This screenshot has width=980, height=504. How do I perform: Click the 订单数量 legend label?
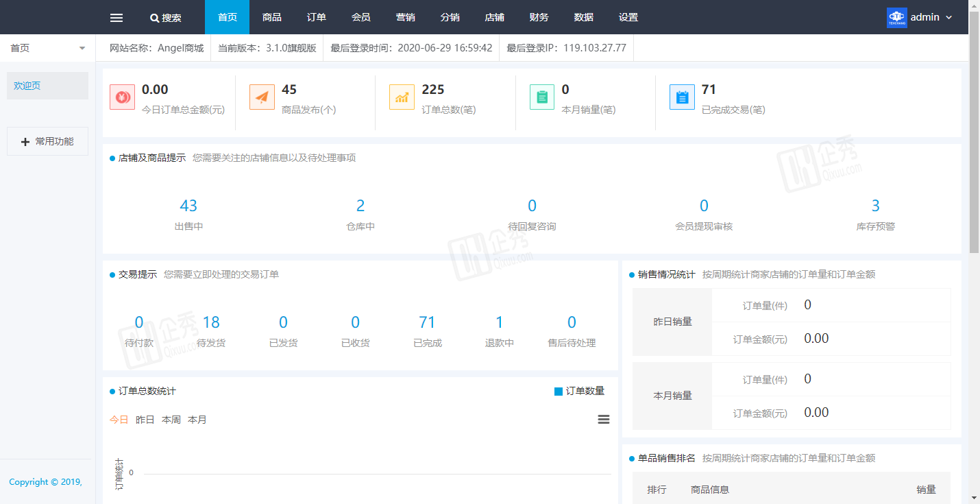(585, 391)
